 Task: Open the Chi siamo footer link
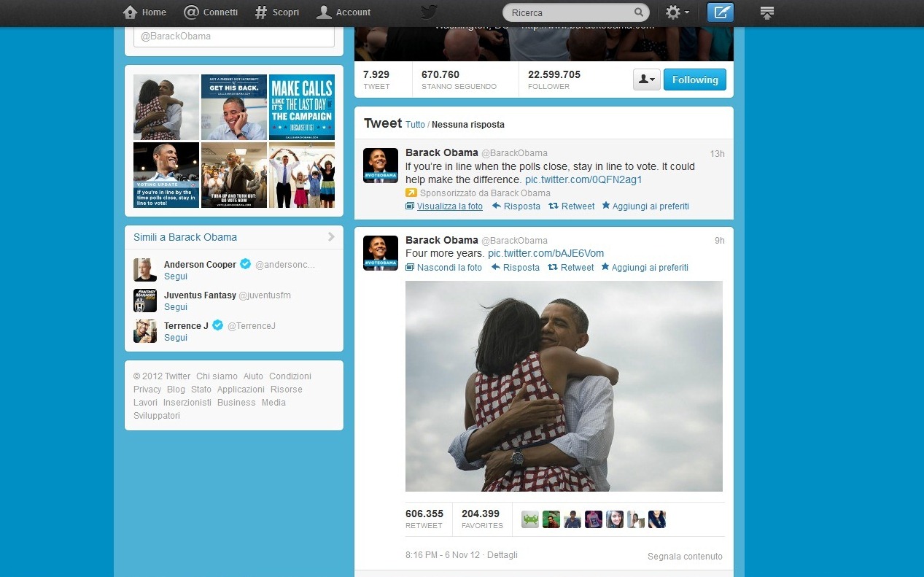pos(217,376)
